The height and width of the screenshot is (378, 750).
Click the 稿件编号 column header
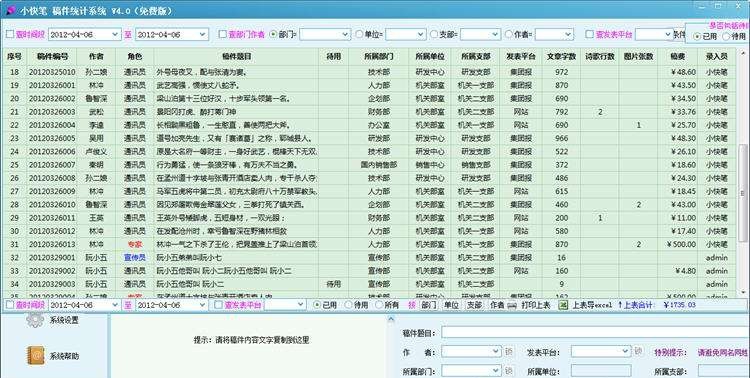[x=52, y=56]
